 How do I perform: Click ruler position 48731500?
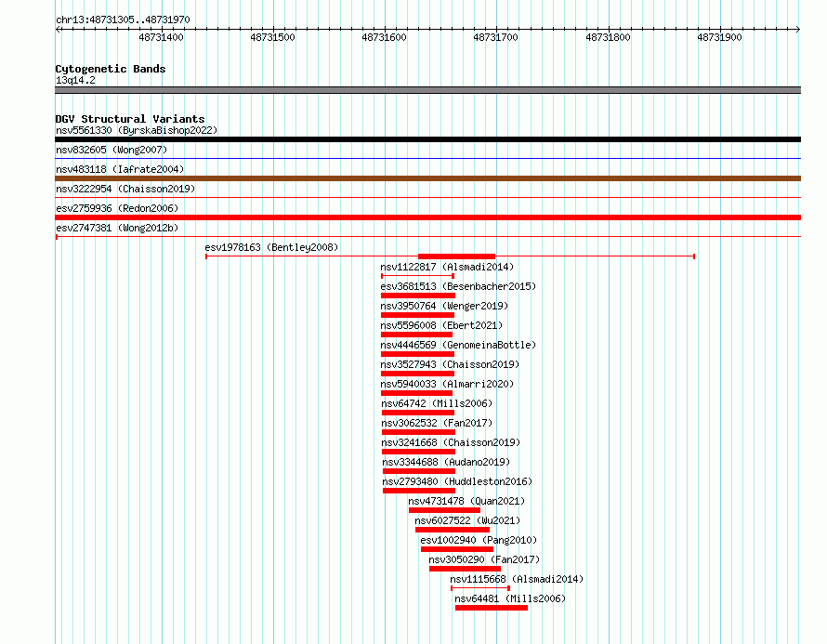[x=272, y=37]
